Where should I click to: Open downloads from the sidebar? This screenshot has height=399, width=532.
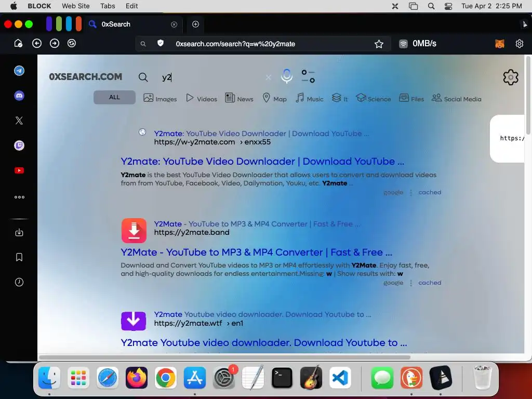pyautogui.click(x=19, y=232)
